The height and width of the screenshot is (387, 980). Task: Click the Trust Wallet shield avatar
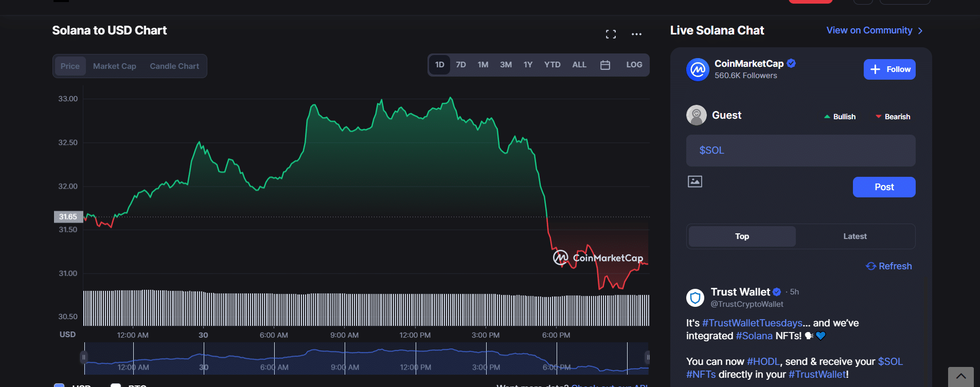click(x=695, y=298)
